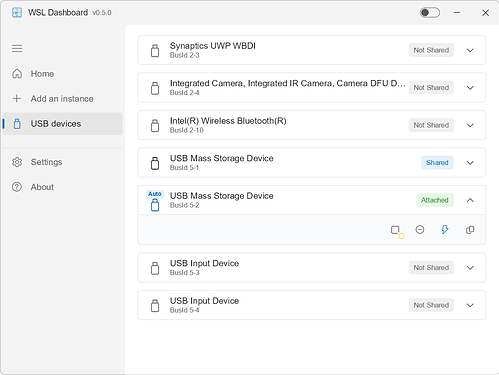Minimize the WSL Dashboard window
499x375 pixels.
(457, 13)
